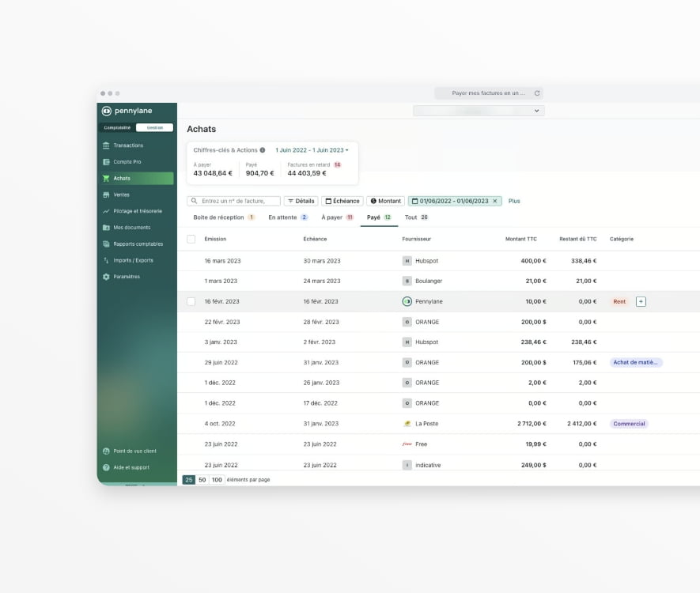Image resolution: width=700 pixels, height=593 pixels.
Task: Switch to Tout tab
Action: pyautogui.click(x=417, y=217)
